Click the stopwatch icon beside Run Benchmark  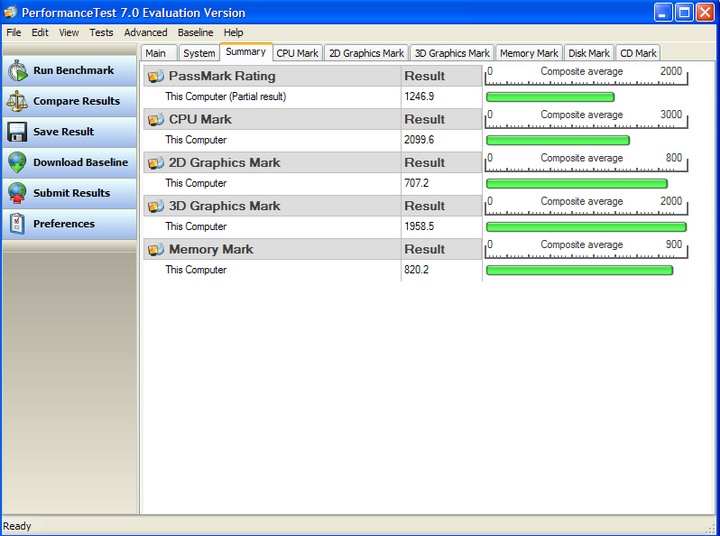pyautogui.click(x=17, y=71)
